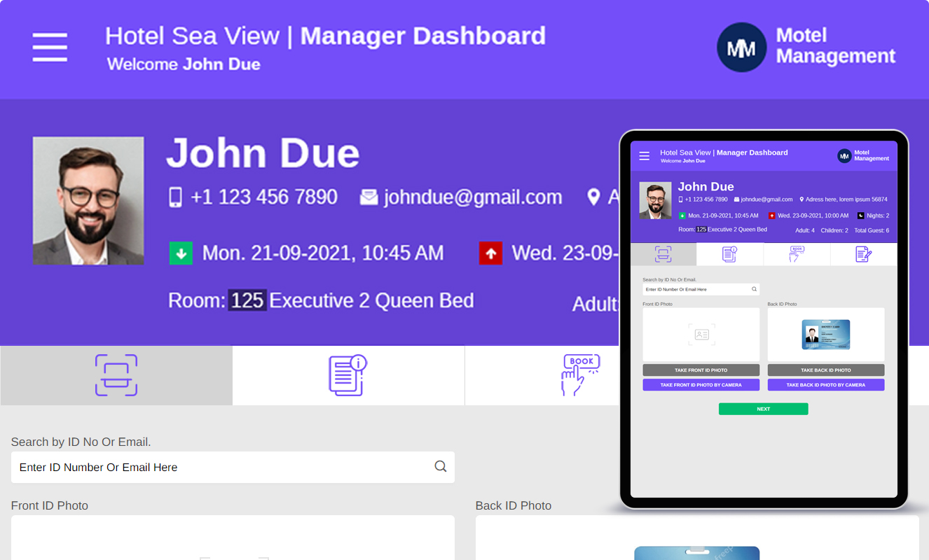The height and width of the screenshot is (560, 929).
Task: Open the large document info tab
Action: pos(348,375)
